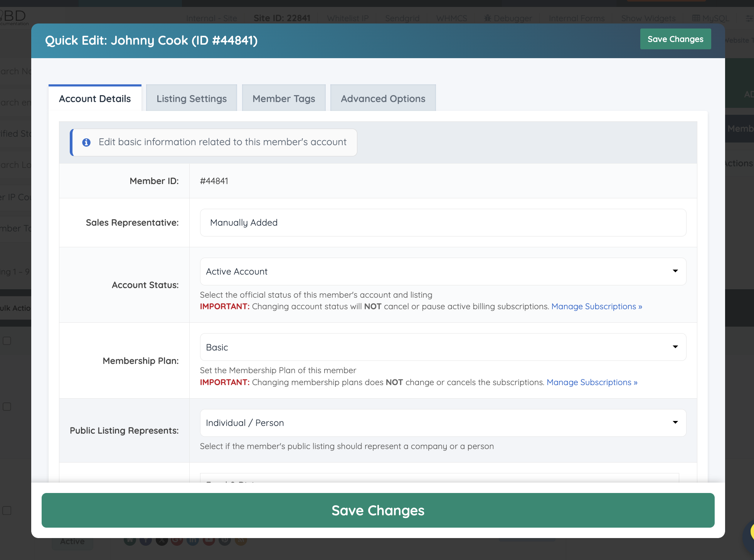Click the MySQL table icon
Viewport: 754px width, 560px height.
(696, 18)
